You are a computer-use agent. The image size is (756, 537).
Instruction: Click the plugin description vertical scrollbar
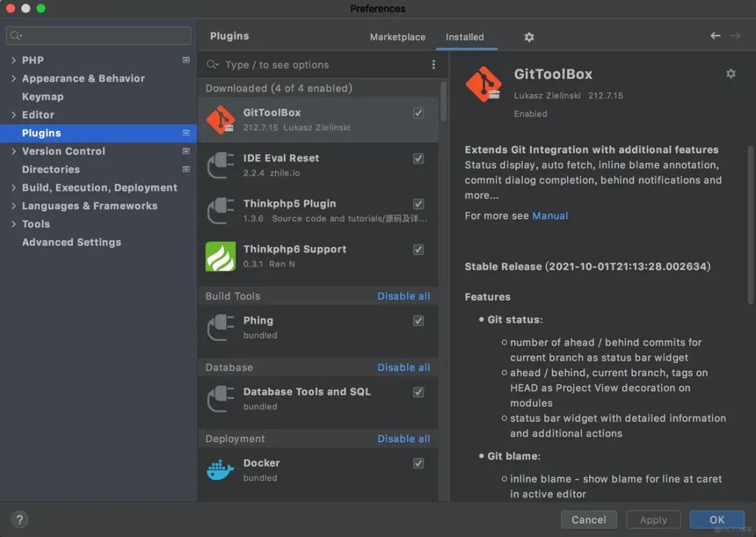(x=750, y=224)
